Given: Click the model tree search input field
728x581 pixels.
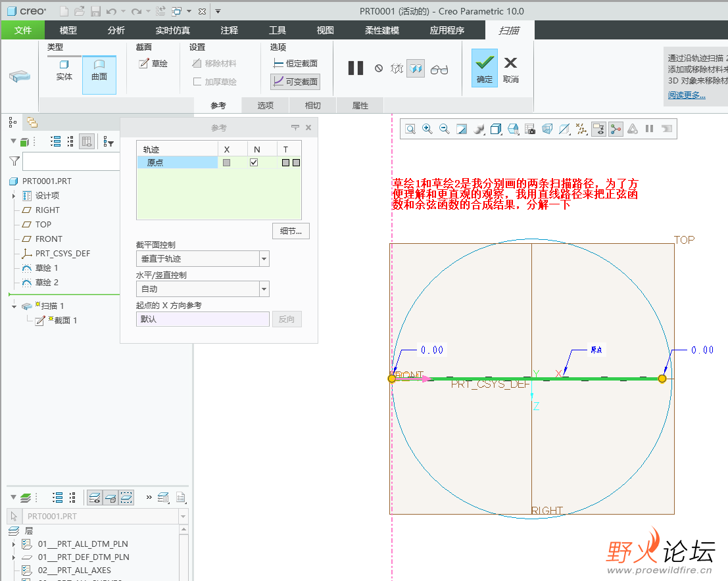Looking at the screenshot, I should point(71,162).
